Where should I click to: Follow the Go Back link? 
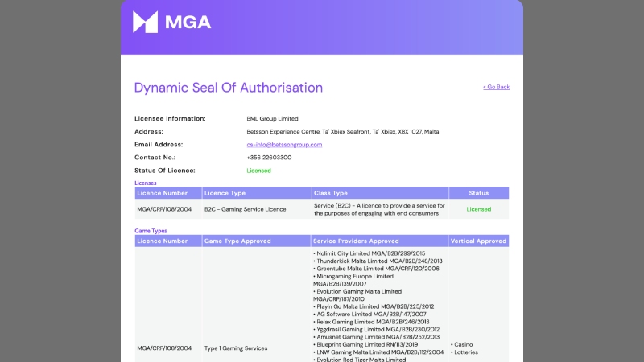[x=496, y=87]
